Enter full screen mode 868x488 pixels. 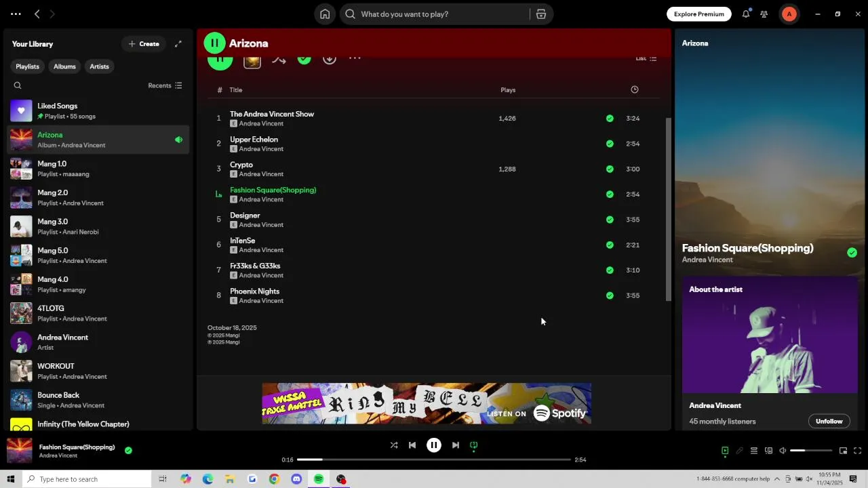[857, 451]
